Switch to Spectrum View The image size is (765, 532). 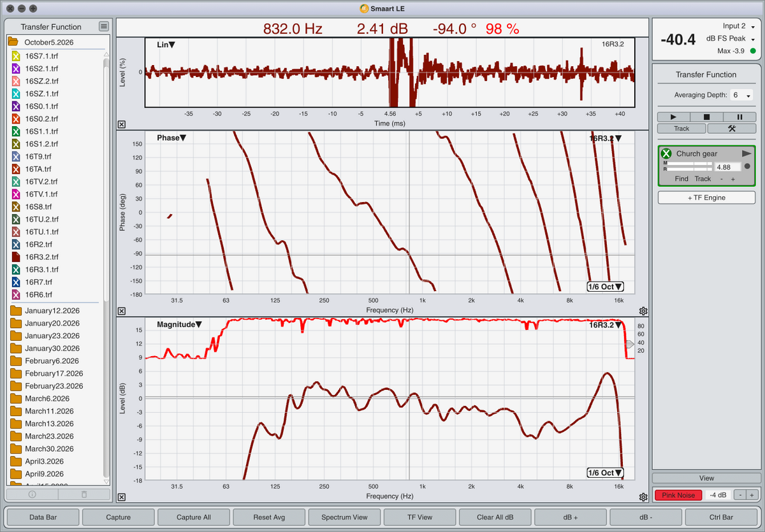pos(344,517)
